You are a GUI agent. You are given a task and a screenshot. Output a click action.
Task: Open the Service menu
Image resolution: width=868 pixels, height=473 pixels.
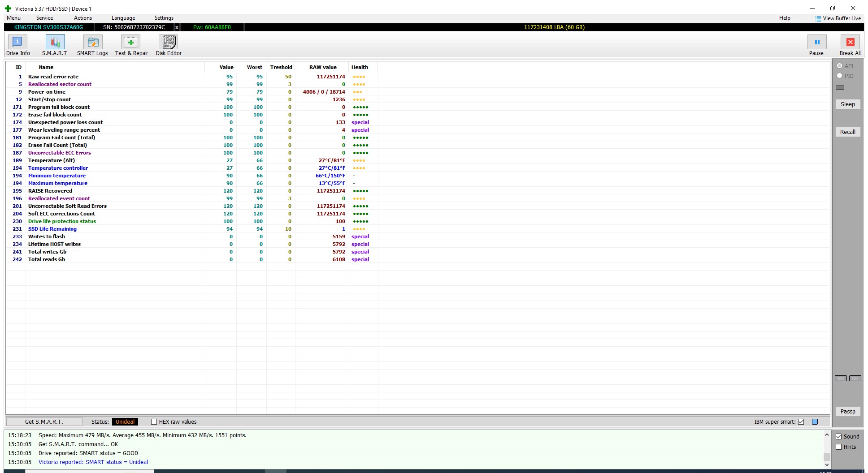pos(44,18)
